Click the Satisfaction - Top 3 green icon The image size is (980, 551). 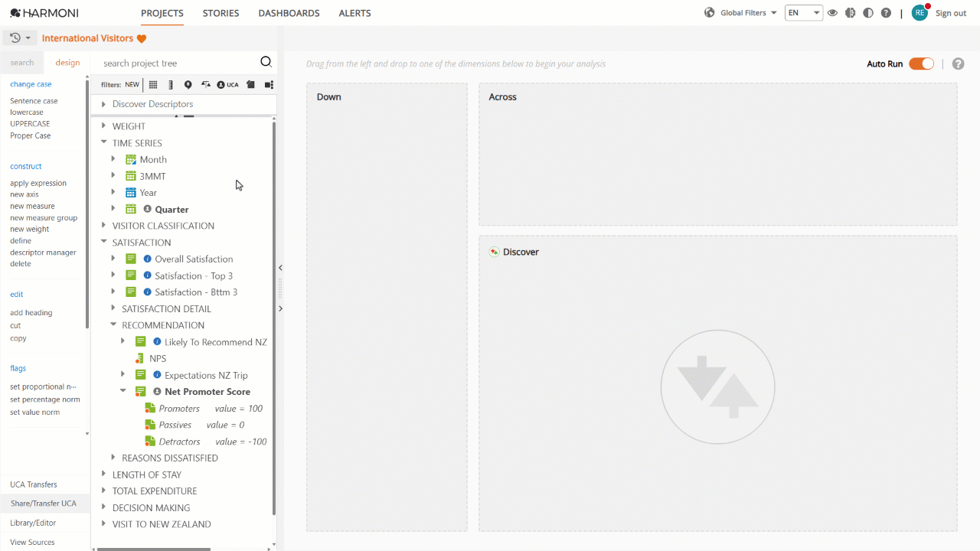[131, 275]
